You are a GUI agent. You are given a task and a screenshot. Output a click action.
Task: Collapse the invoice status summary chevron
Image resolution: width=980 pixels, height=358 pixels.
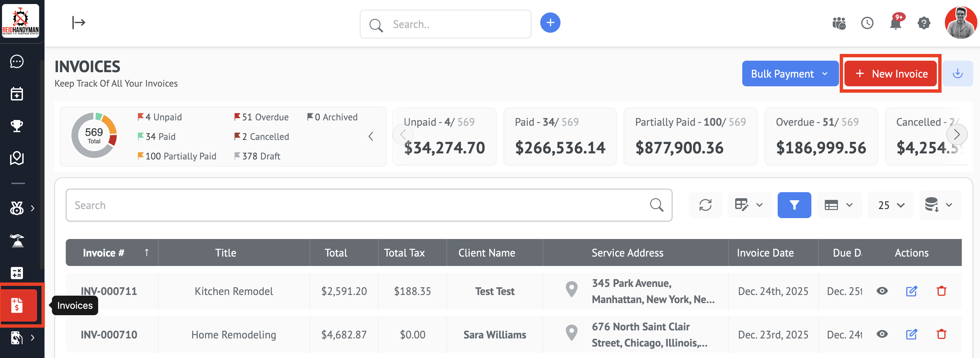coord(371,136)
